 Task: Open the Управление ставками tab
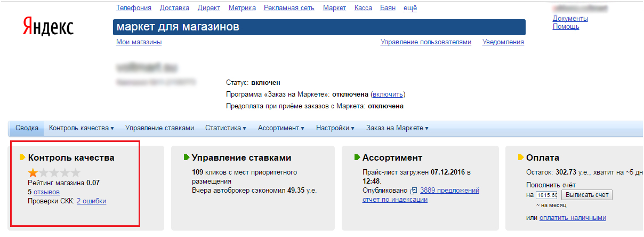pos(159,128)
